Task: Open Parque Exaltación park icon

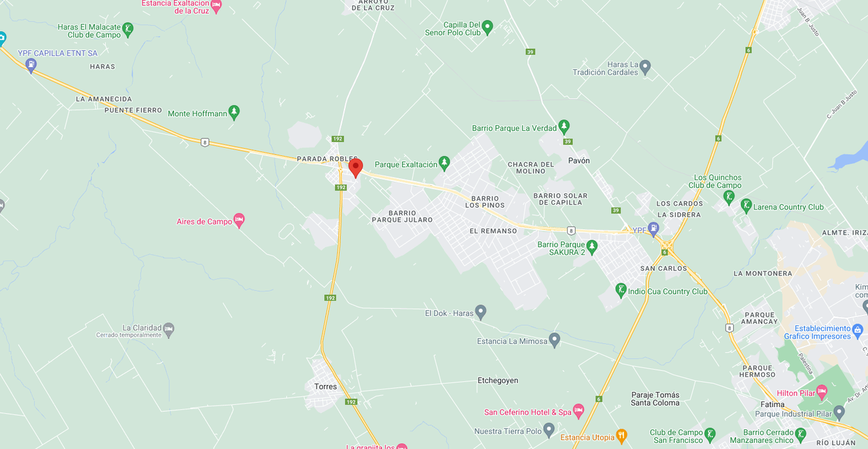Action: (444, 163)
